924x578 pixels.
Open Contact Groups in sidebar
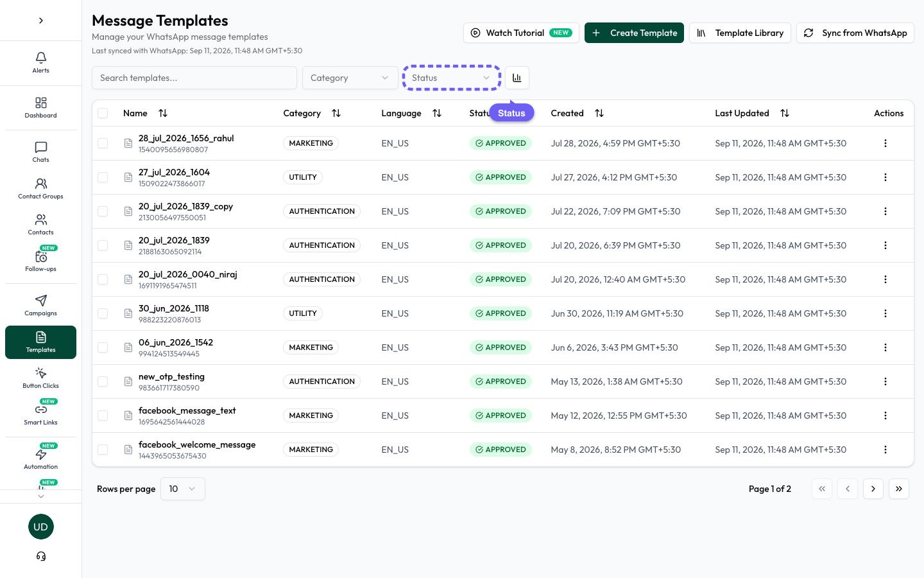pos(41,188)
